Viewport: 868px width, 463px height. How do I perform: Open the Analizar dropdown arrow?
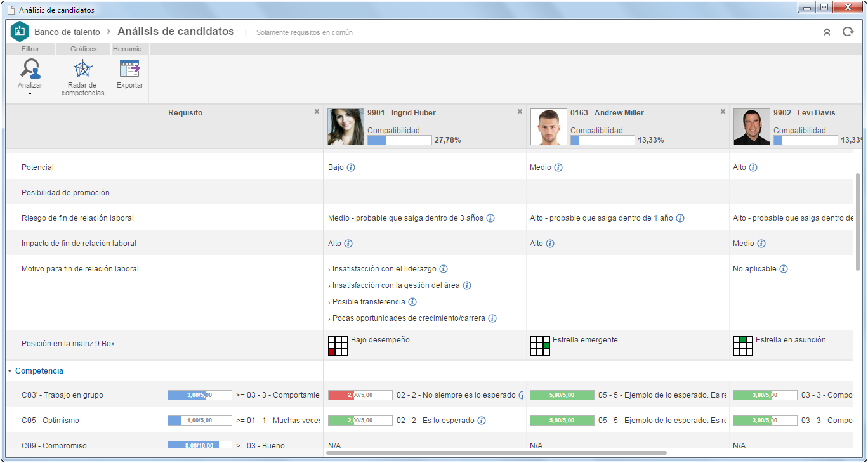click(x=30, y=94)
